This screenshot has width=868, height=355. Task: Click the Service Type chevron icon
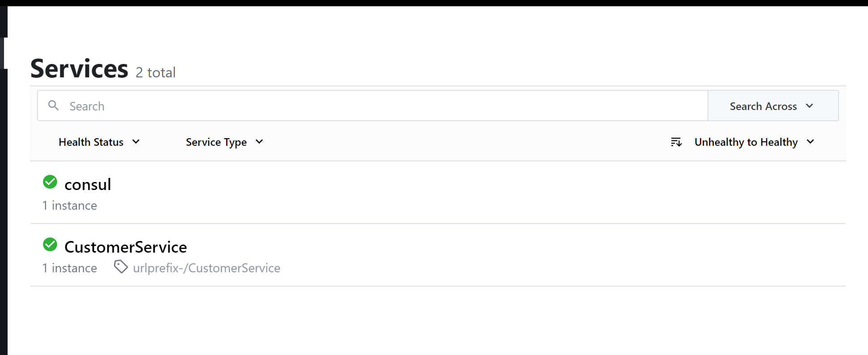coord(259,142)
